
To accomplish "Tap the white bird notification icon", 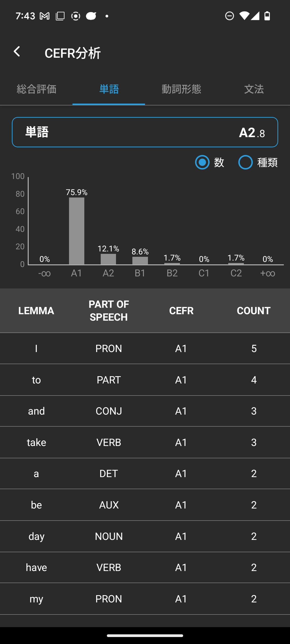I will click(91, 16).
